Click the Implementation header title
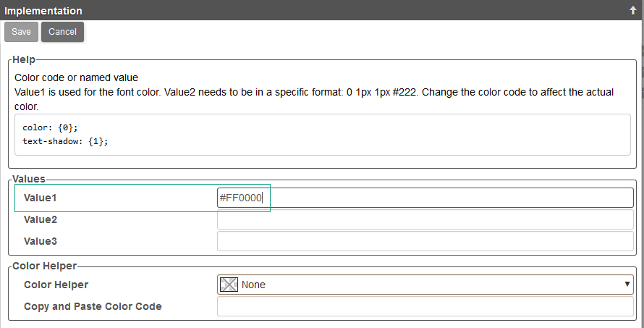Image resolution: width=644 pixels, height=328 pixels. [x=43, y=11]
